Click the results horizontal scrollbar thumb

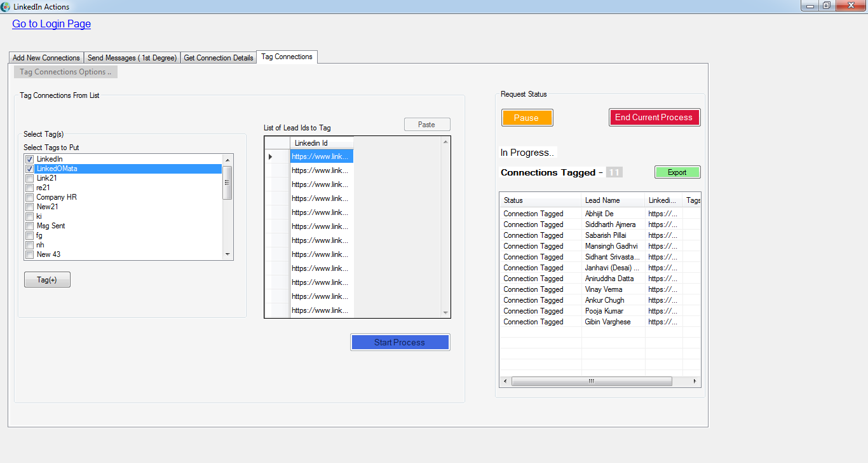(592, 382)
